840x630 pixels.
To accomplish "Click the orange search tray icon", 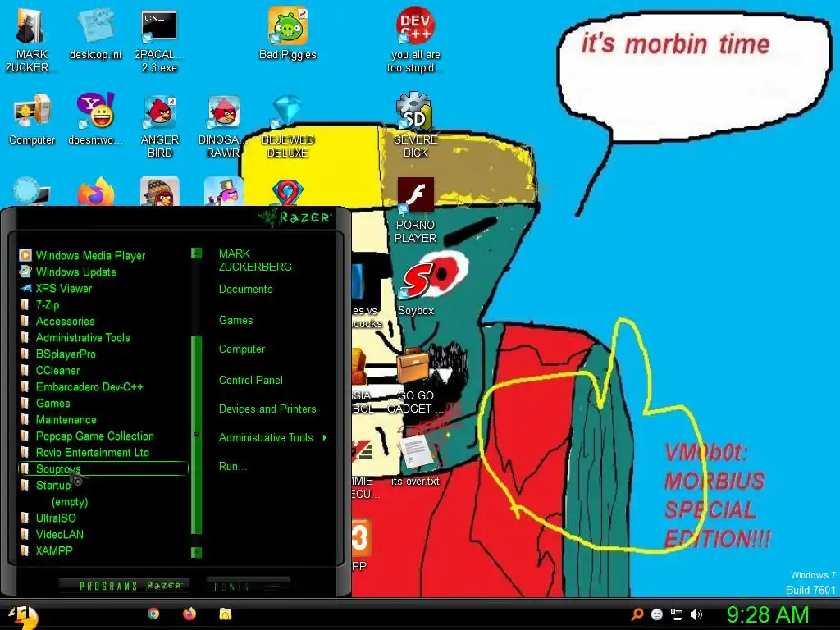I will (637, 614).
